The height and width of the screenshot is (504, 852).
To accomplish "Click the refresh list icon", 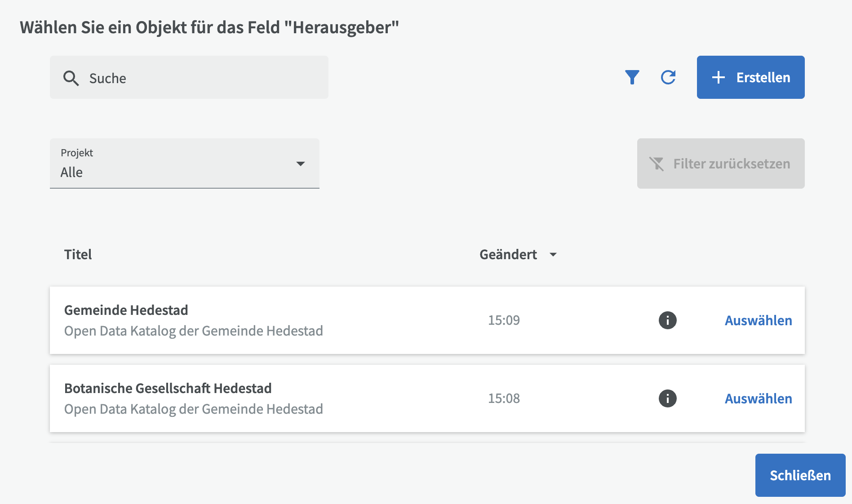I will pos(668,77).
